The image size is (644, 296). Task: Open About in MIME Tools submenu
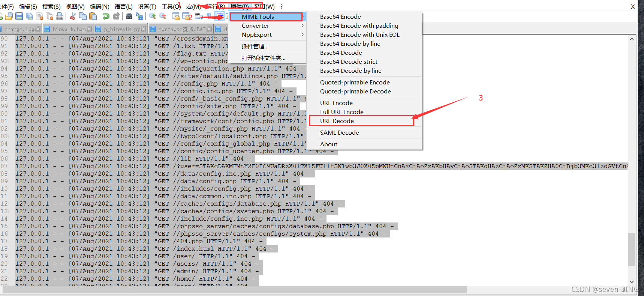pyautogui.click(x=364, y=144)
